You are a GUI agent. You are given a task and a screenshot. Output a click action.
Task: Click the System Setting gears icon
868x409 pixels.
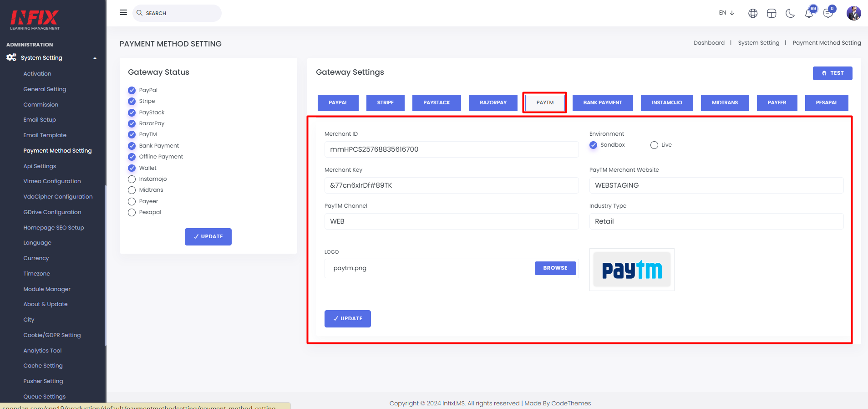[11, 57]
